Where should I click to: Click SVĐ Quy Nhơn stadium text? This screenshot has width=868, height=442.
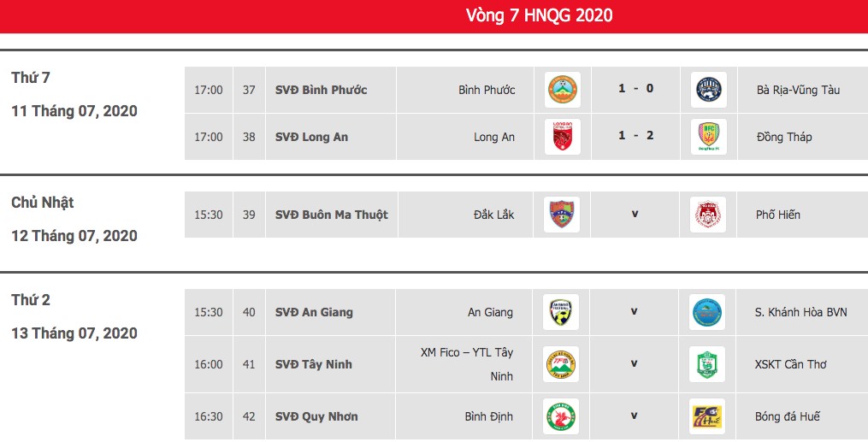tap(316, 416)
